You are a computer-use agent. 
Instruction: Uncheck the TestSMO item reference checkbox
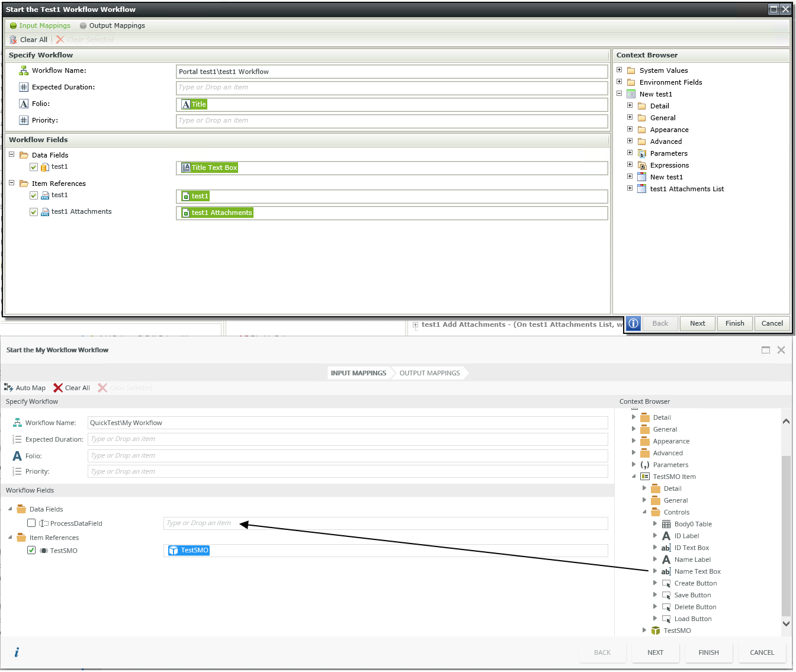[x=31, y=551]
